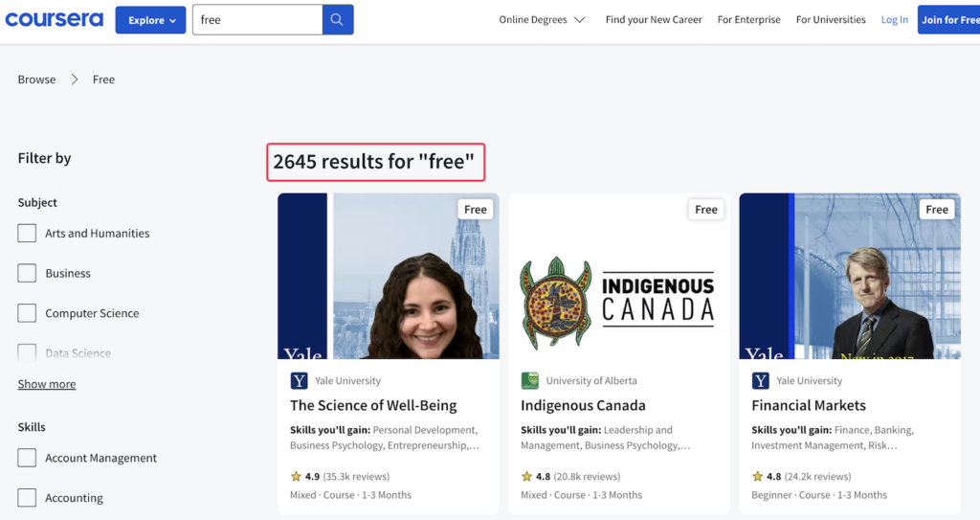
Task: Open For Universities link
Action: [831, 19]
